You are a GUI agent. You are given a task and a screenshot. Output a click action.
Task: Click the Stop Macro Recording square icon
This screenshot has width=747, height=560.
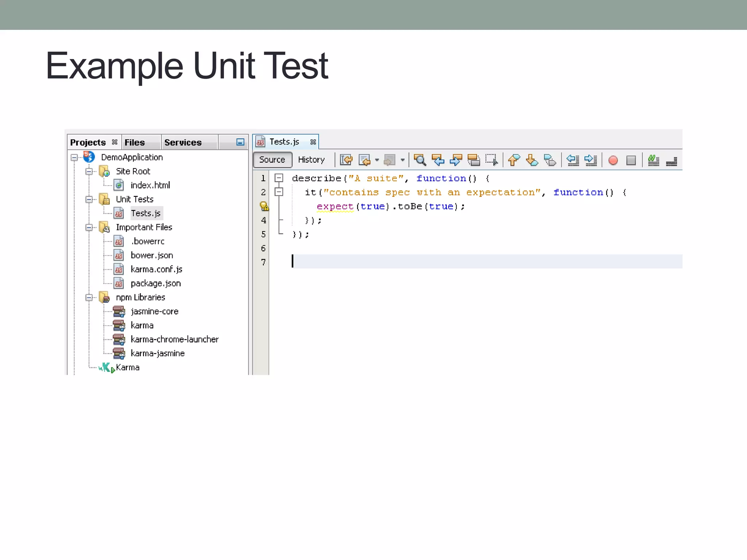pyautogui.click(x=631, y=160)
